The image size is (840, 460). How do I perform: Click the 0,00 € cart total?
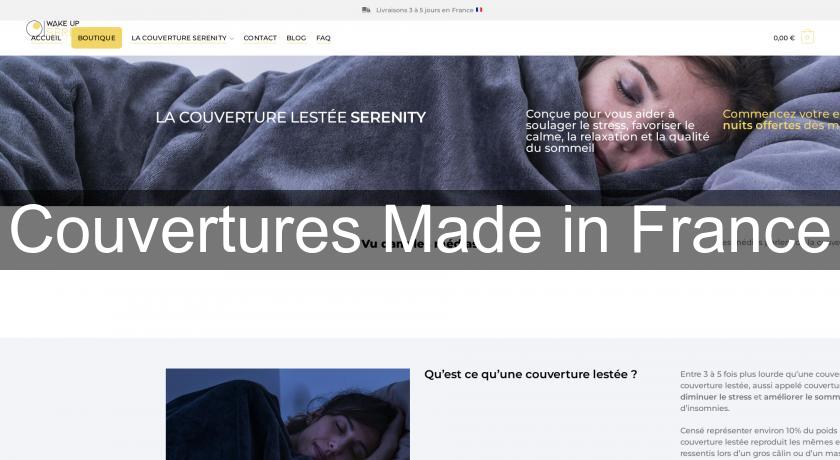click(x=784, y=38)
